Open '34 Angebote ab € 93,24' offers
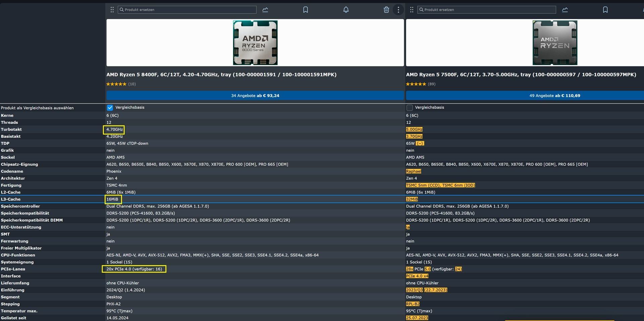Screen dimensions: 644x321 (x=255, y=96)
